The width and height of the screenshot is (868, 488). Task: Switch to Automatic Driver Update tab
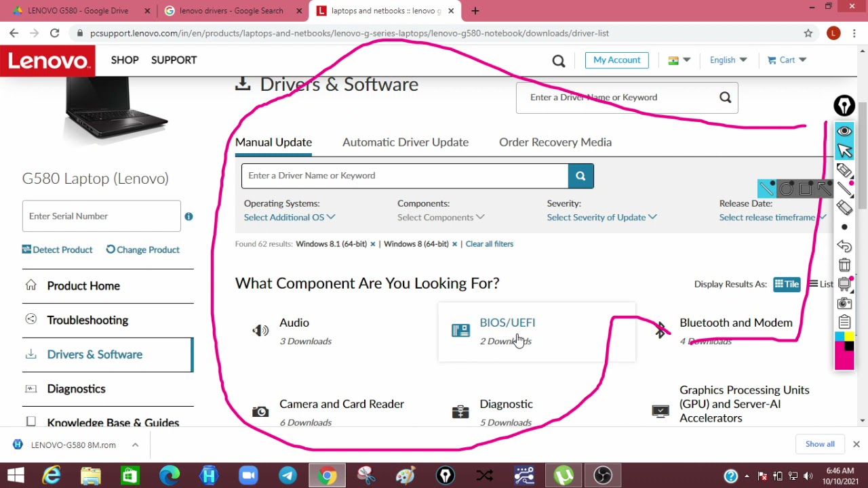click(x=406, y=142)
